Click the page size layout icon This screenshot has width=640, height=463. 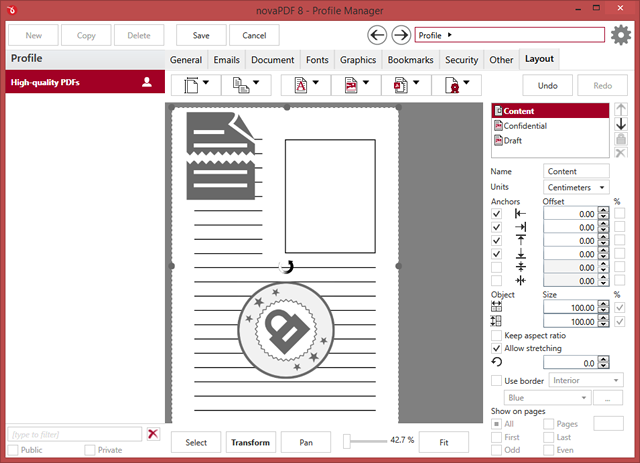tap(191, 85)
